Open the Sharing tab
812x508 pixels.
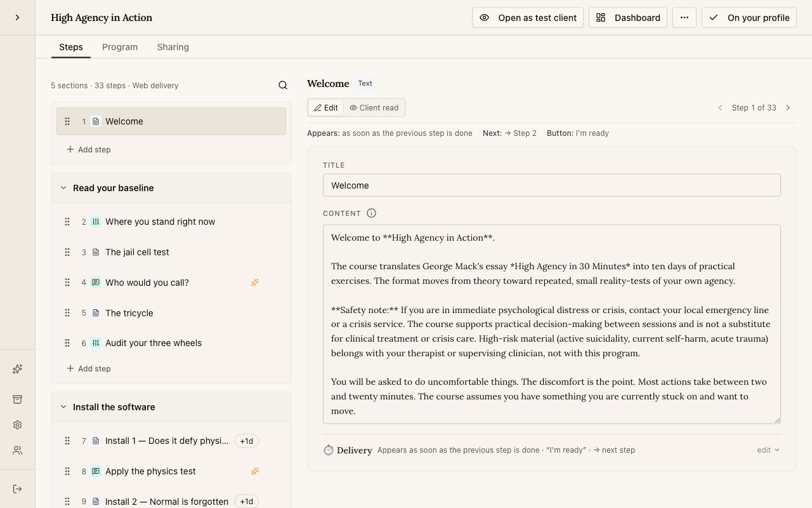pos(173,47)
